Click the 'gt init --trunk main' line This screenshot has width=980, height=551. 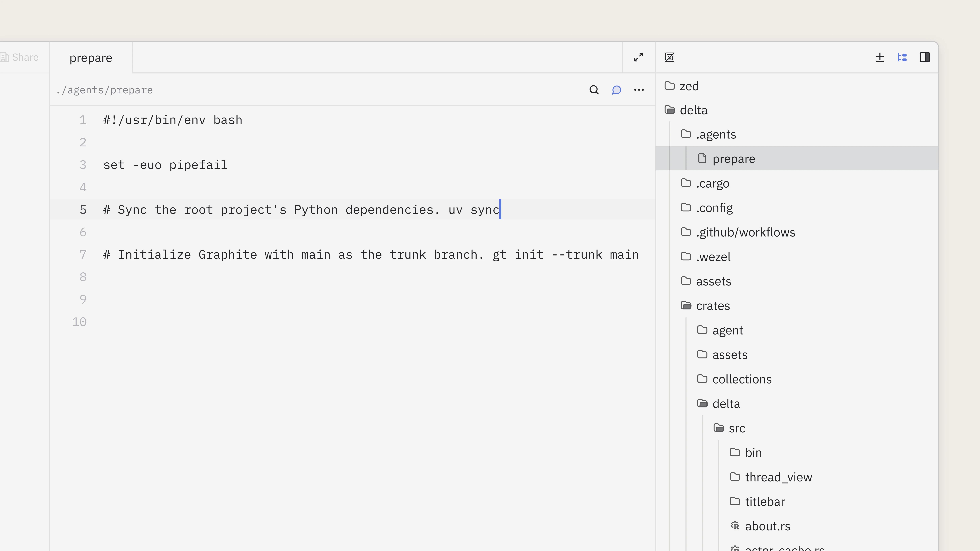(x=371, y=255)
